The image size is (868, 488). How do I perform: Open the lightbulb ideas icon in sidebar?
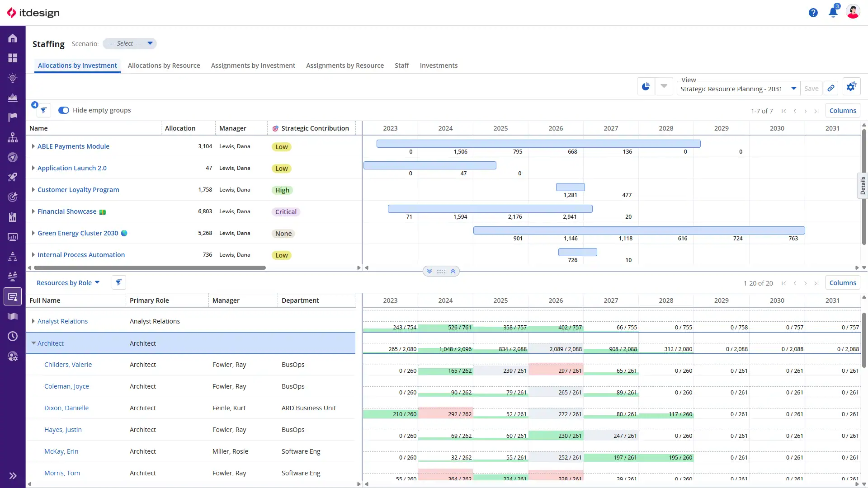pos(13,78)
